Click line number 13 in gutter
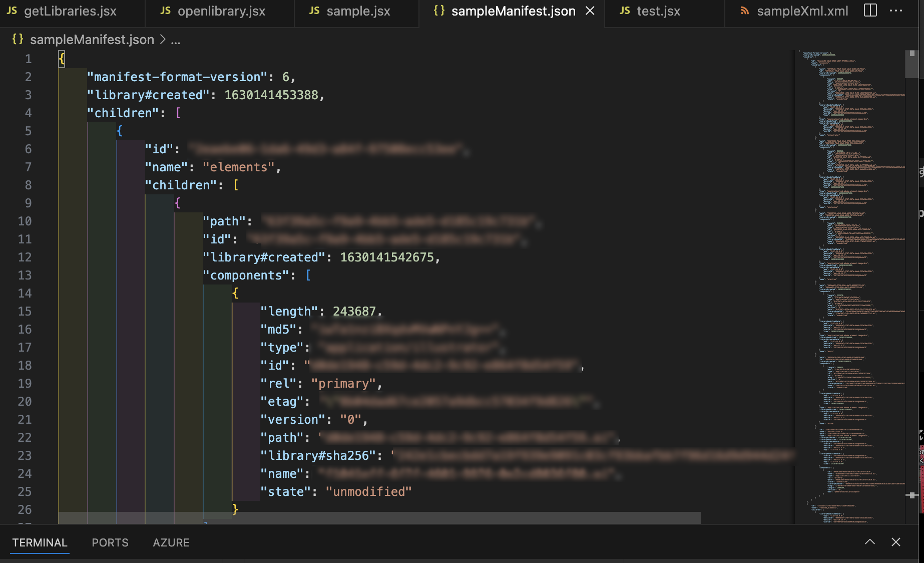 pyautogui.click(x=25, y=275)
